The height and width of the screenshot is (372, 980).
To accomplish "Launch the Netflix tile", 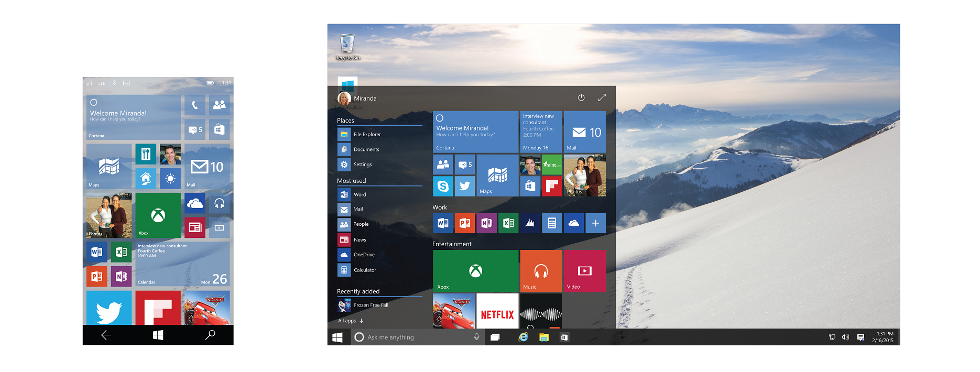I will tap(497, 311).
